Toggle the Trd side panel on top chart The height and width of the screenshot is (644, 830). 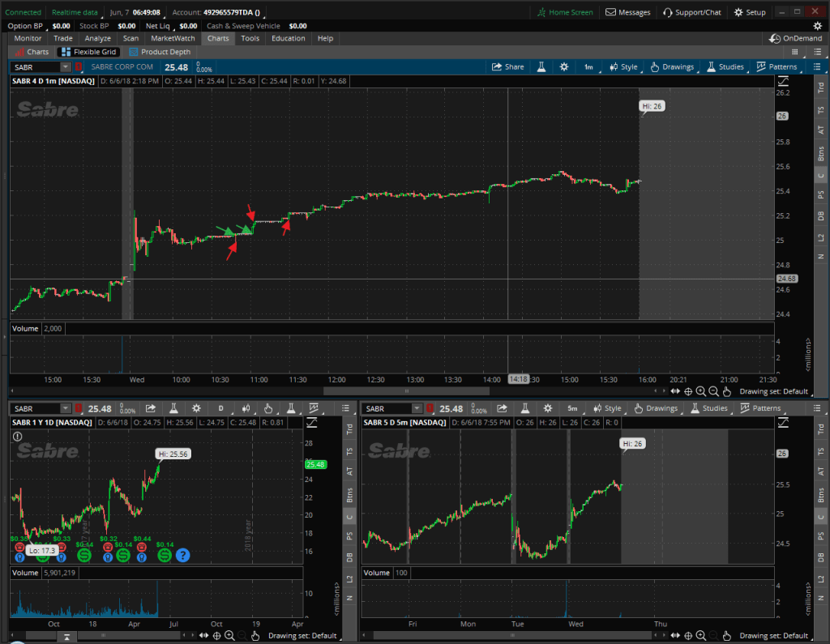(820, 86)
